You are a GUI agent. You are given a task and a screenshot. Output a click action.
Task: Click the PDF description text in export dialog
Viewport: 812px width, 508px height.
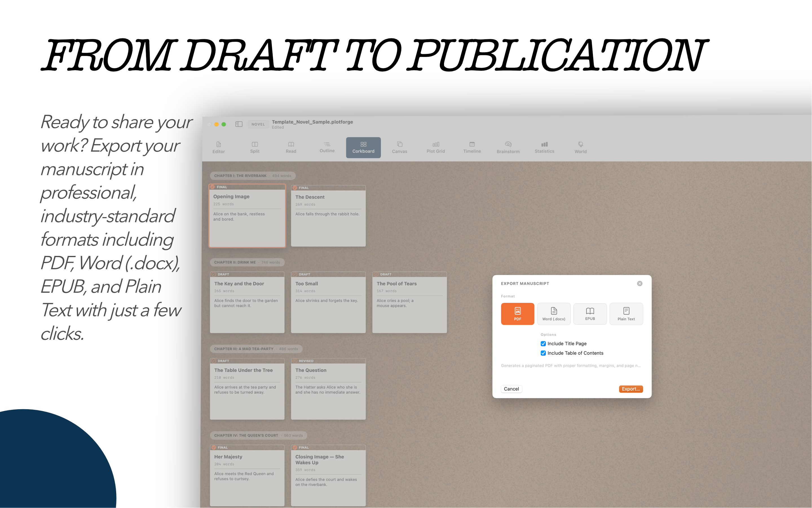pos(571,365)
